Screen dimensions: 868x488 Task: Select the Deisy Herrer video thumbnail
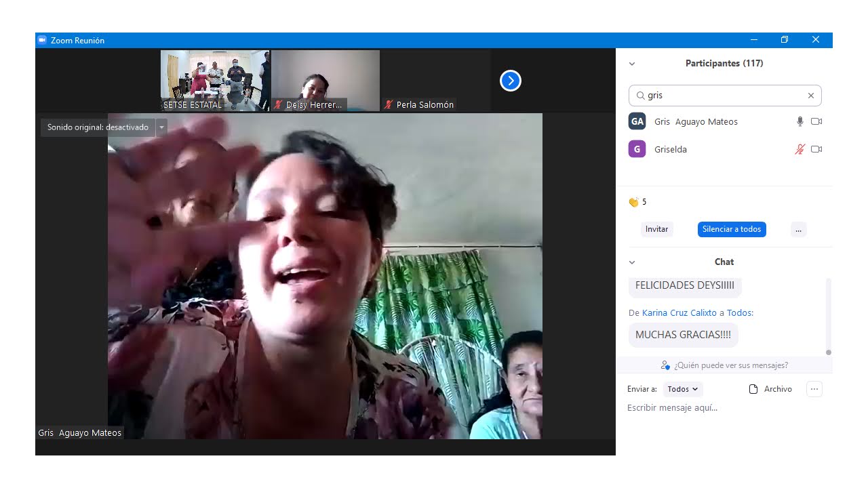(325, 81)
